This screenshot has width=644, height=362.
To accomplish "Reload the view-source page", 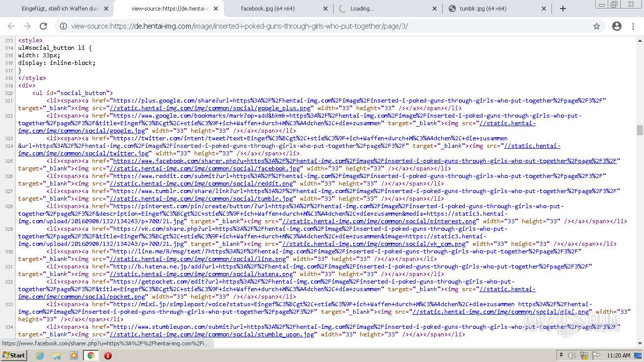I will pyautogui.click(x=43, y=26).
